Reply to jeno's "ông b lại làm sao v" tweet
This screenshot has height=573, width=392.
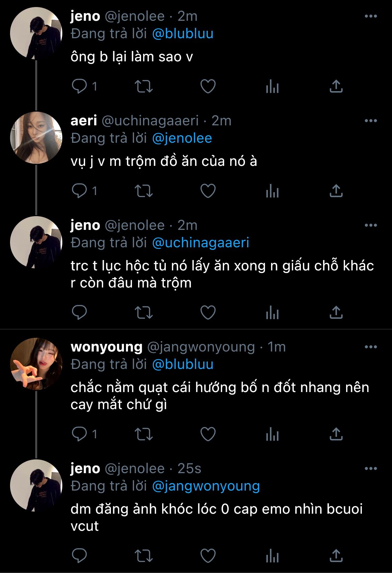79,86
